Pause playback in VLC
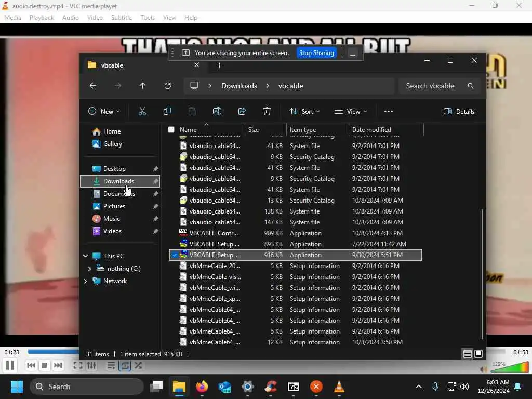The width and height of the screenshot is (532, 399). coord(10,365)
